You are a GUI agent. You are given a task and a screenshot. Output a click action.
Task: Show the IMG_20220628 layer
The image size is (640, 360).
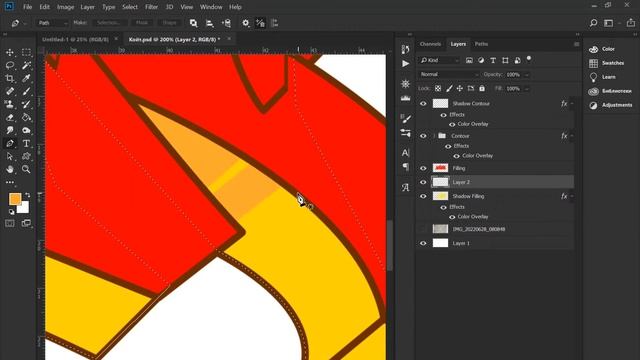[423, 229]
